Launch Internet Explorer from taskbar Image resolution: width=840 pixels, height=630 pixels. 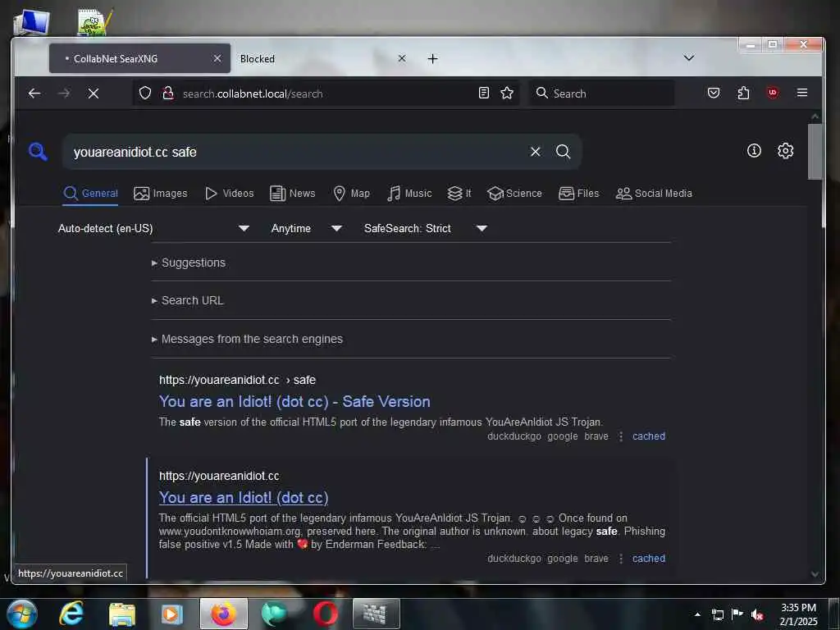click(71, 614)
